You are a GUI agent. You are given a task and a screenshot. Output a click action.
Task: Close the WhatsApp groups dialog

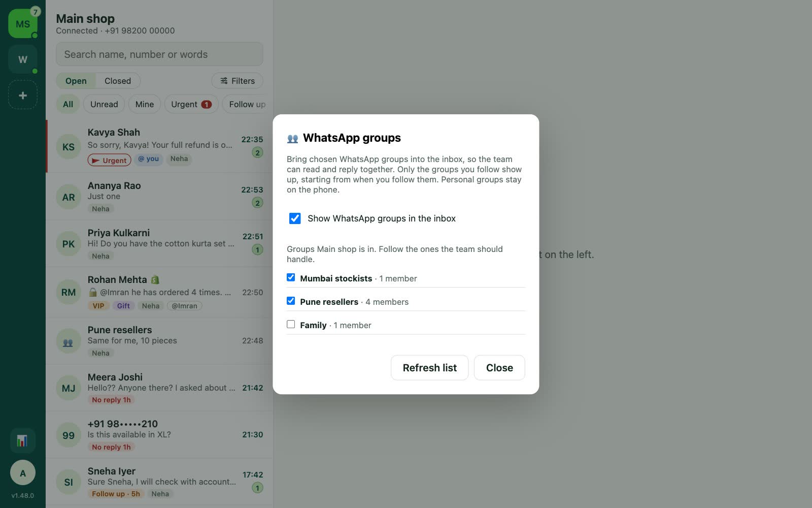point(499,368)
